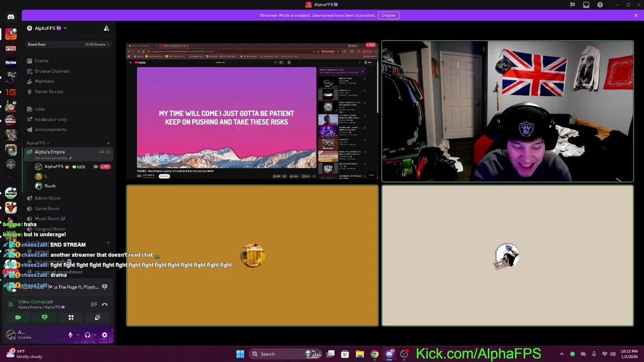Viewport: 644px width, 362px height.
Task: Select the Alpha's Empire voice channel
Action: (x=68, y=152)
